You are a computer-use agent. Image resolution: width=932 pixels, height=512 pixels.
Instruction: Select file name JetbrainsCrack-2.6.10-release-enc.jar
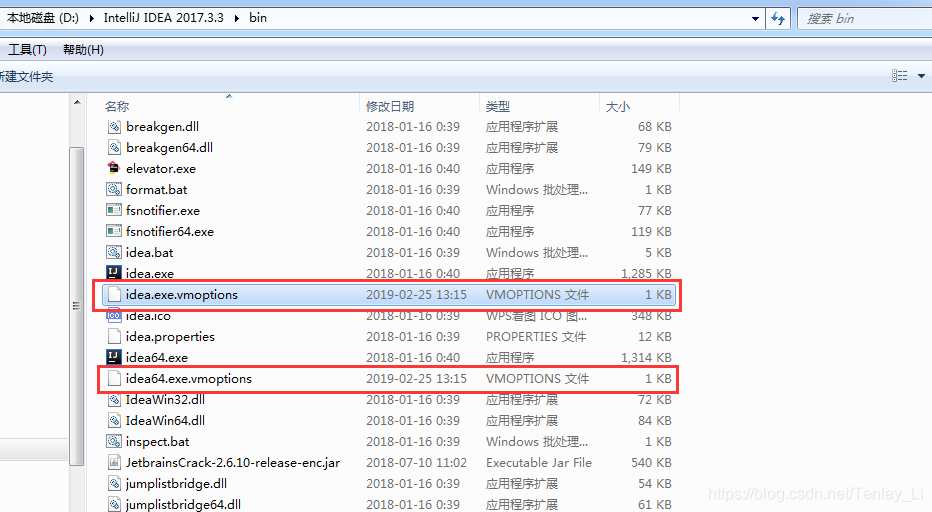point(233,463)
